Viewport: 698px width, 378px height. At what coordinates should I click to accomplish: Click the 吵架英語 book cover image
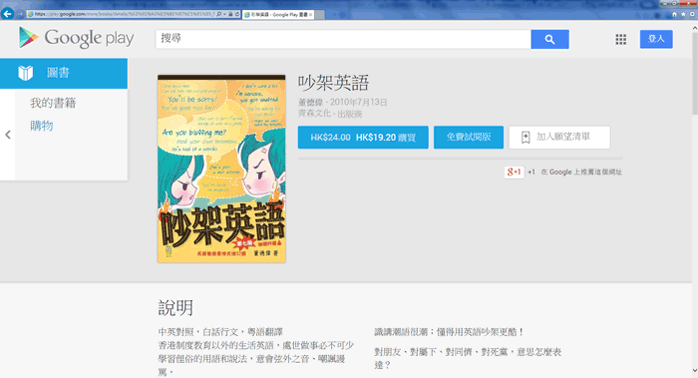pos(221,169)
